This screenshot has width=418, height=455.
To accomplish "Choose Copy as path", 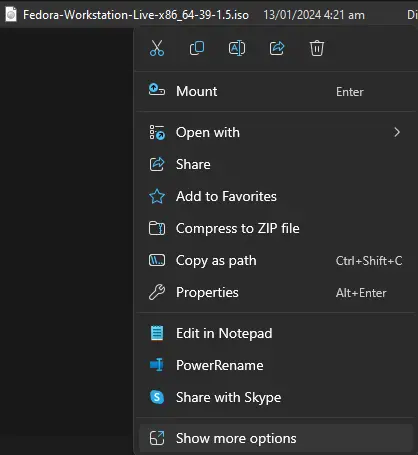I will click(275, 260).
